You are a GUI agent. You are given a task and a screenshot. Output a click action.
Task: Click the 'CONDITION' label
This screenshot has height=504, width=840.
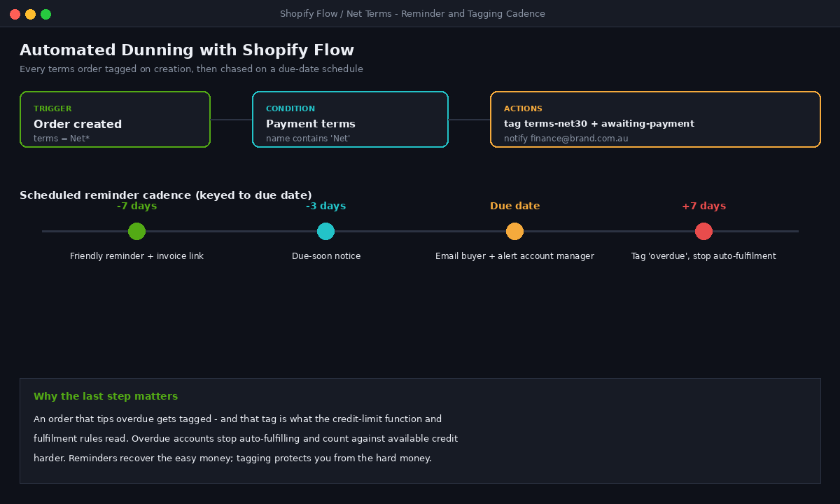click(x=290, y=109)
